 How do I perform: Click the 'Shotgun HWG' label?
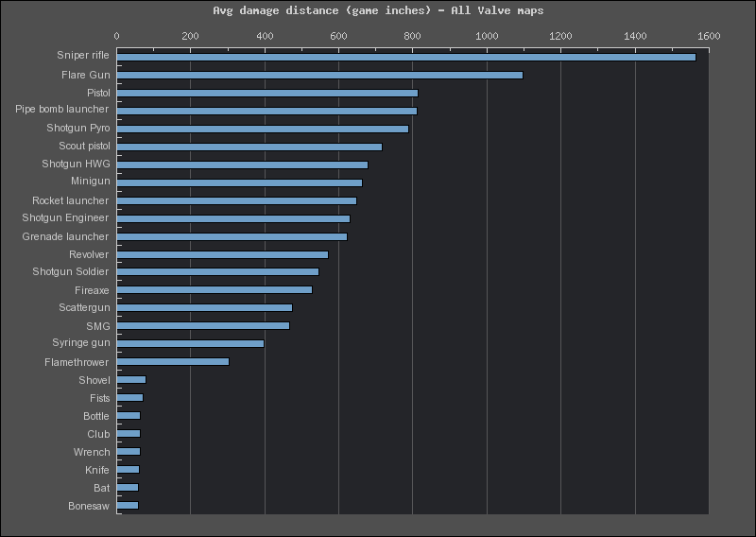click(76, 164)
